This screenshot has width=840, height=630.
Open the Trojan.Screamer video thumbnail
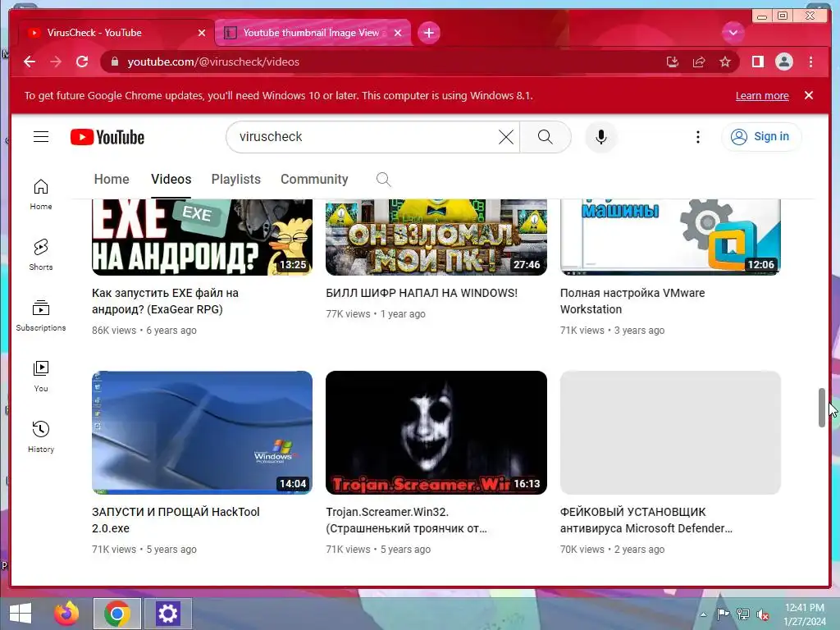click(x=436, y=432)
